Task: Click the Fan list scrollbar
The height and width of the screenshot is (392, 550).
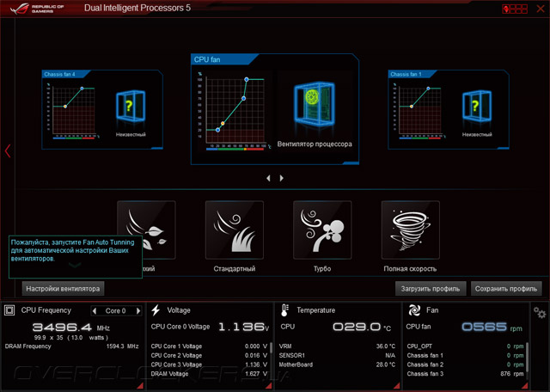Action: point(527,358)
